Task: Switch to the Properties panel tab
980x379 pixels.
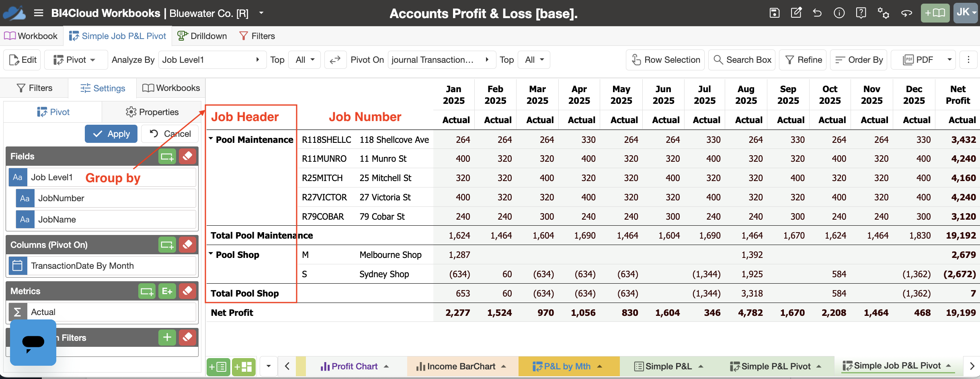Action: pyautogui.click(x=152, y=112)
